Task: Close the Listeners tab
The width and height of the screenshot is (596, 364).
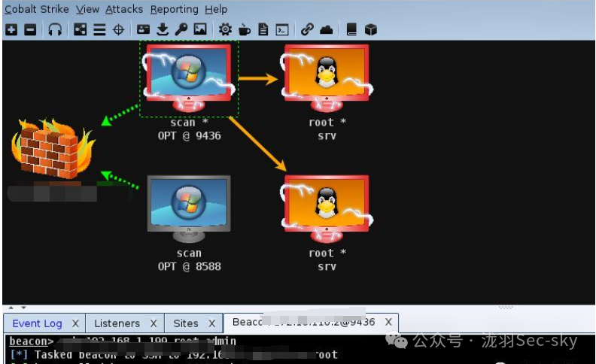Action: [154, 323]
